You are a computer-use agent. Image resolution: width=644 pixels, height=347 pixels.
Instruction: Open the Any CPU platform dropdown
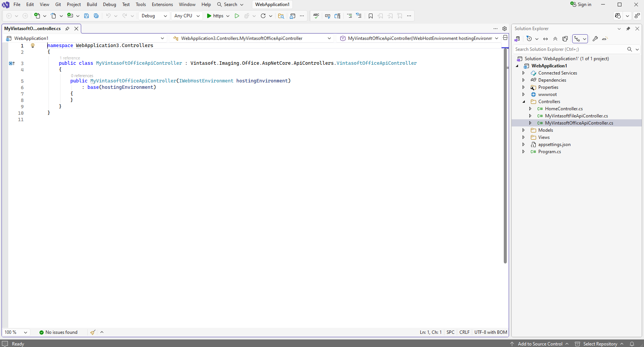[187, 16]
